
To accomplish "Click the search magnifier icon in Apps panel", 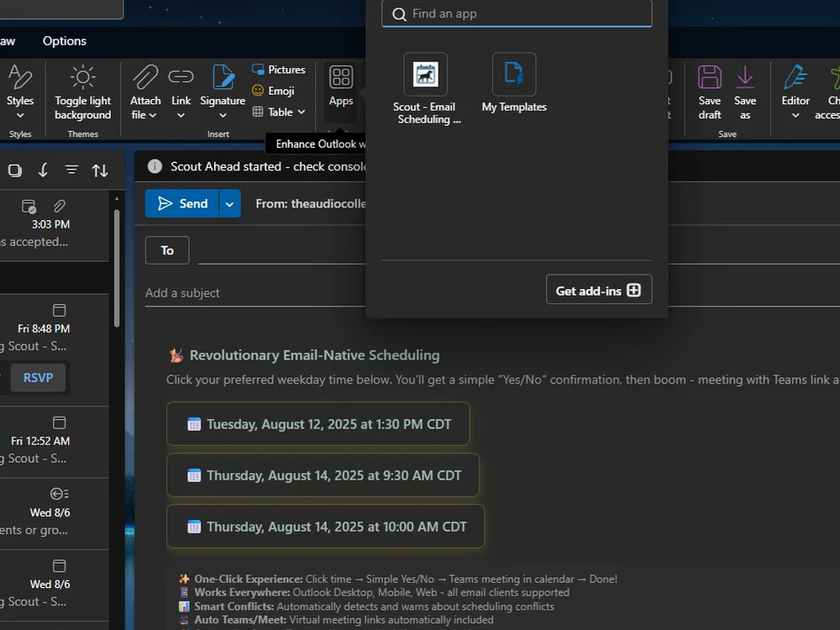I will tap(399, 14).
